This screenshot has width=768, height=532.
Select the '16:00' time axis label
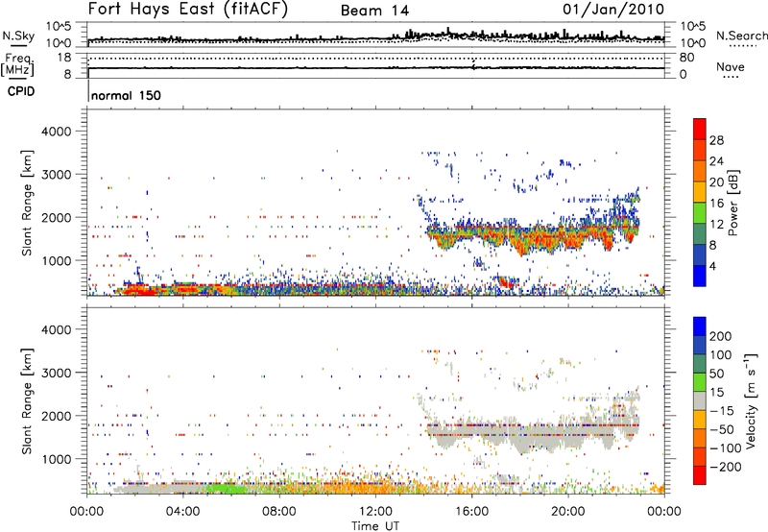click(471, 511)
